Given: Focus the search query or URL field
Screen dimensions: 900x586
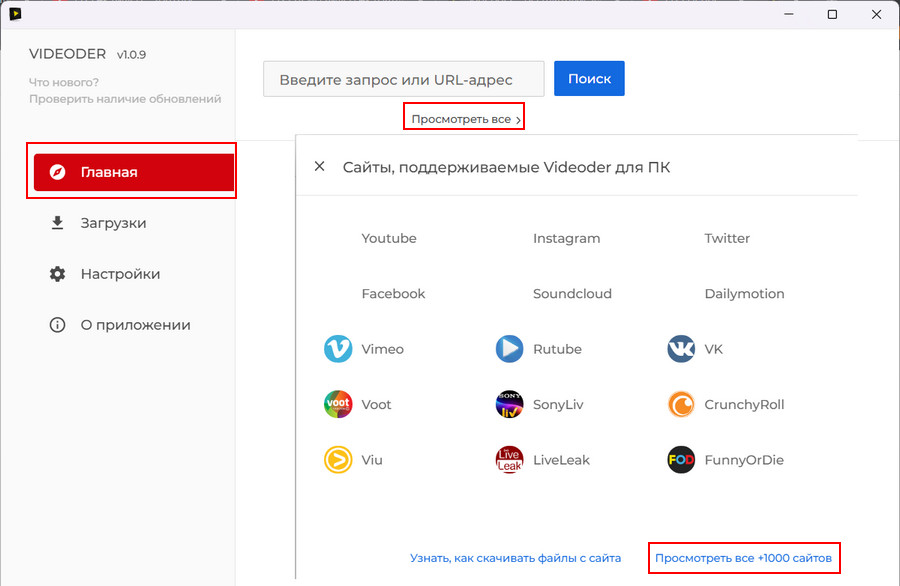Looking at the screenshot, I should point(404,79).
